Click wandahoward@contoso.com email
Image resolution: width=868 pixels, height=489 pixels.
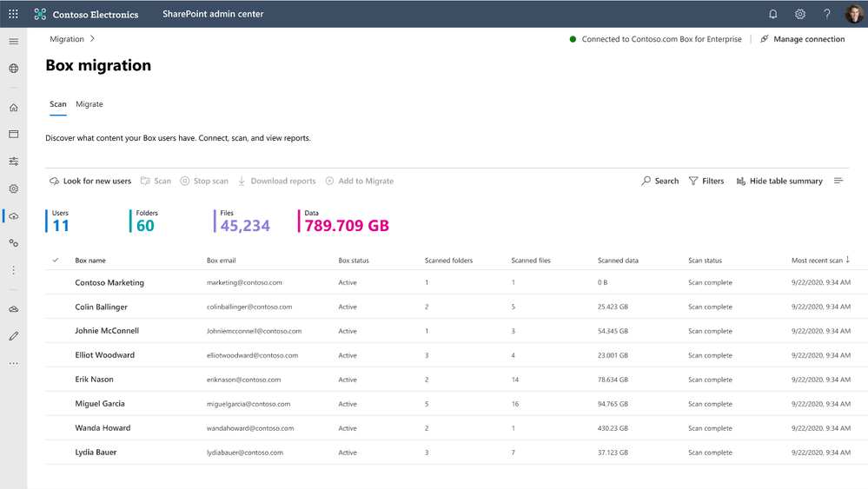point(250,429)
